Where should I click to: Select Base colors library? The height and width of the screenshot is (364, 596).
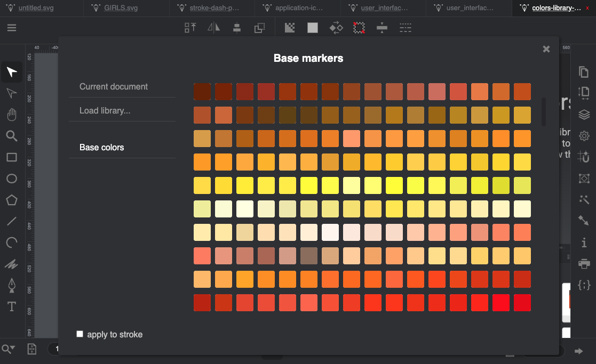pyautogui.click(x=102, y=147)
